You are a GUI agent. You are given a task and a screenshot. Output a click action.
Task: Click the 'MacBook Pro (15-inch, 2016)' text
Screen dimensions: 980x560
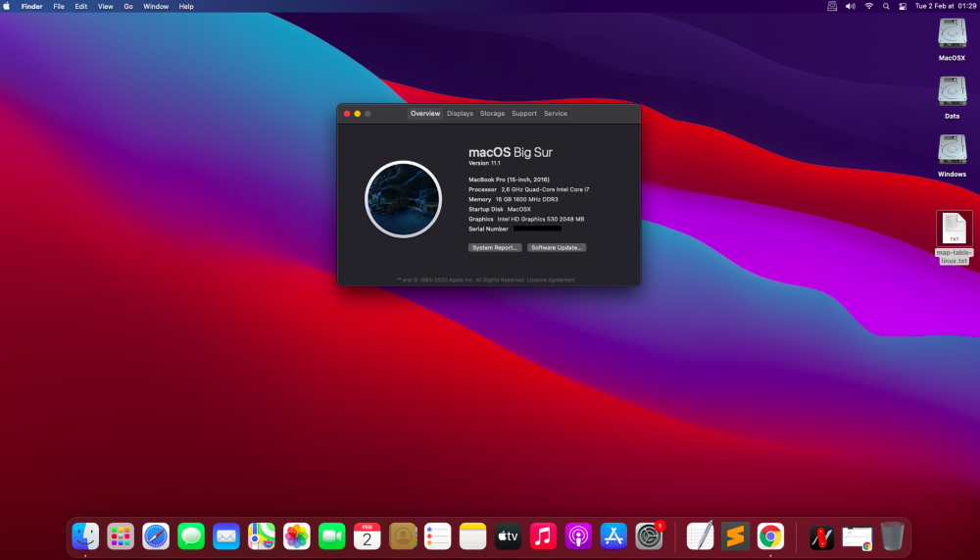coord(509,179)
